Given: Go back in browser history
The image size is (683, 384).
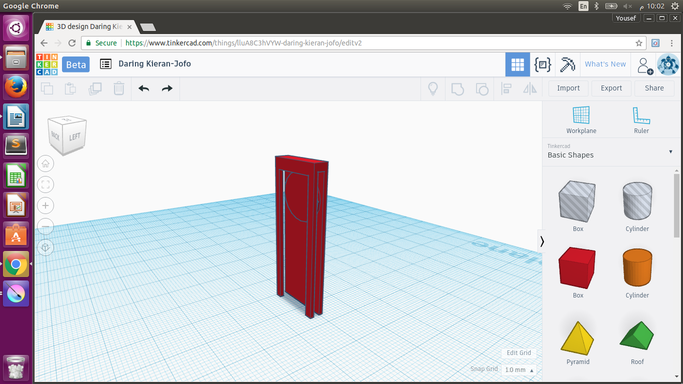Looking at the screenshot, I should (44, 43).
